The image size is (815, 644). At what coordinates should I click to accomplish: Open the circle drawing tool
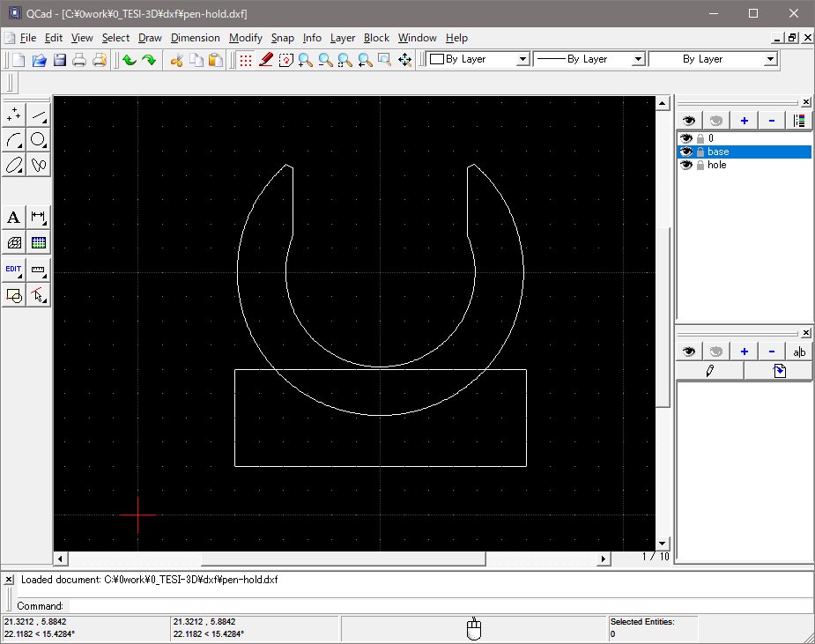40,139
